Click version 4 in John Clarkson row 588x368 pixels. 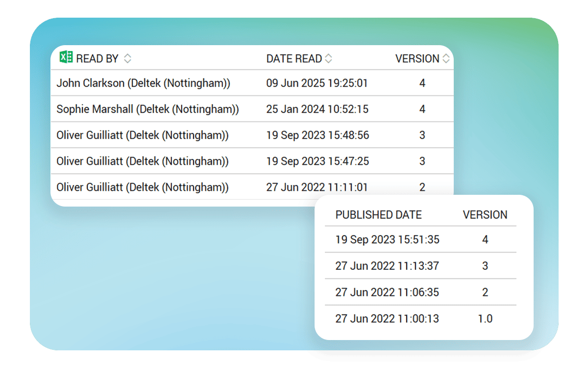(422, 83)
